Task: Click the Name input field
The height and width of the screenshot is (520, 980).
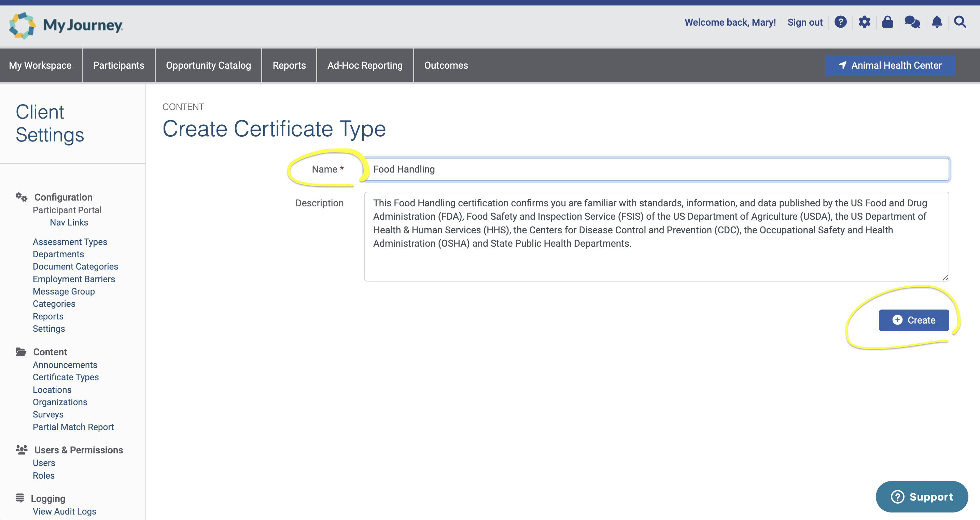Action: (657, 169)
